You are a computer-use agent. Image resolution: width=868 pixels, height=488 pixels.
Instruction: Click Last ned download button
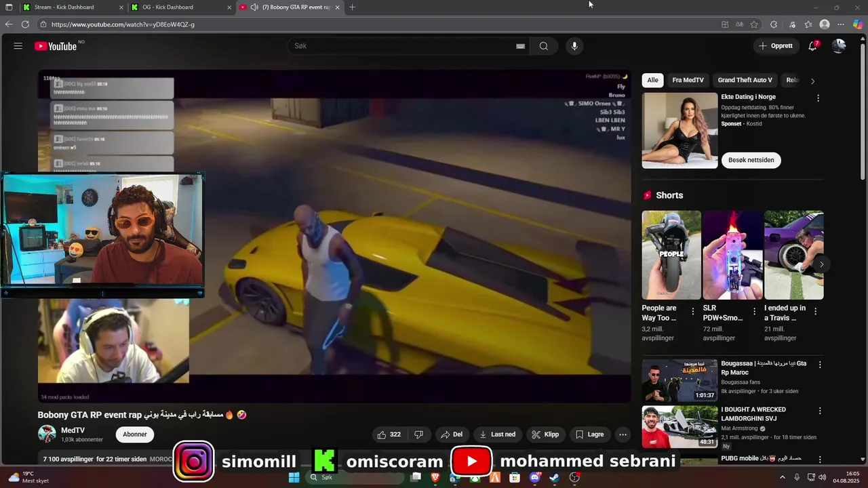tap(498, 434)
